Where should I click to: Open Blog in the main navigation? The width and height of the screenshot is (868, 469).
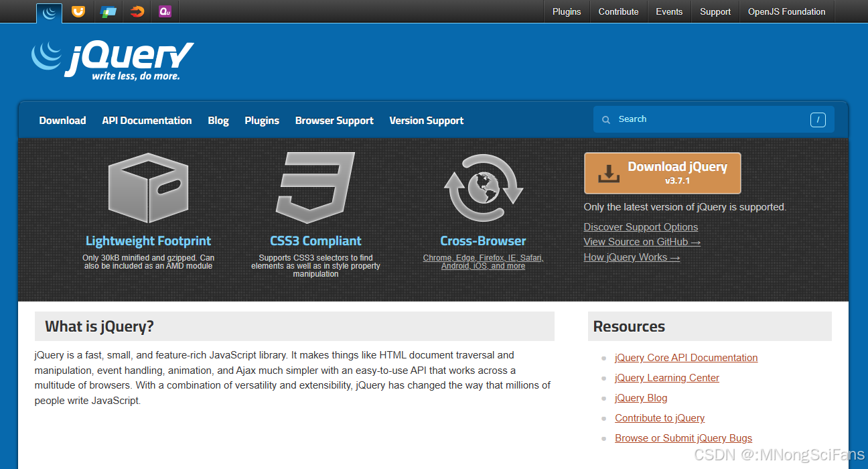[218, 121]
